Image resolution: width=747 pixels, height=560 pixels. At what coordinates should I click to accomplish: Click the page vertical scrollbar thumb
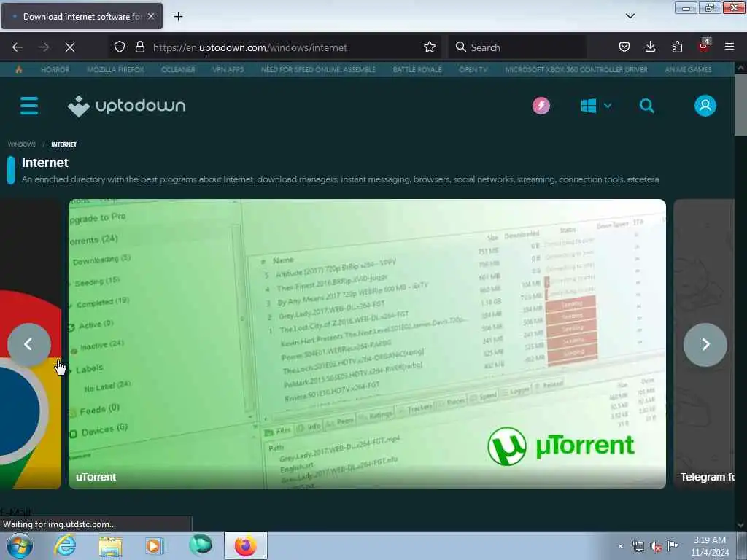[x=740, y=105]
